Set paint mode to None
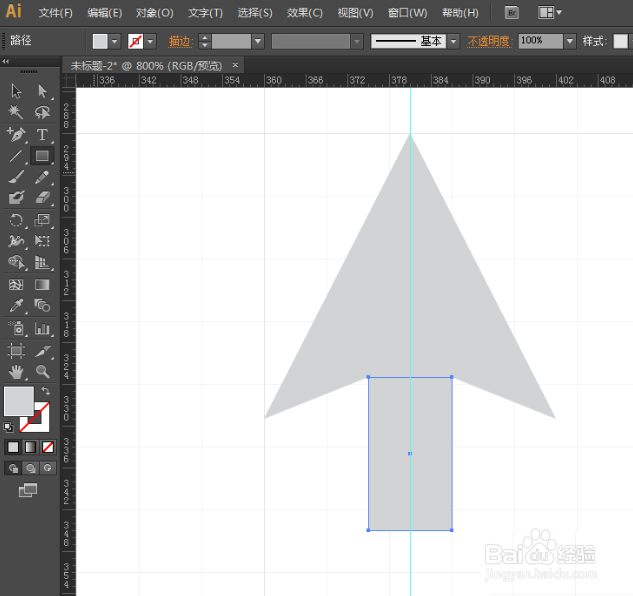633x596 pixels. click(48, 447)
